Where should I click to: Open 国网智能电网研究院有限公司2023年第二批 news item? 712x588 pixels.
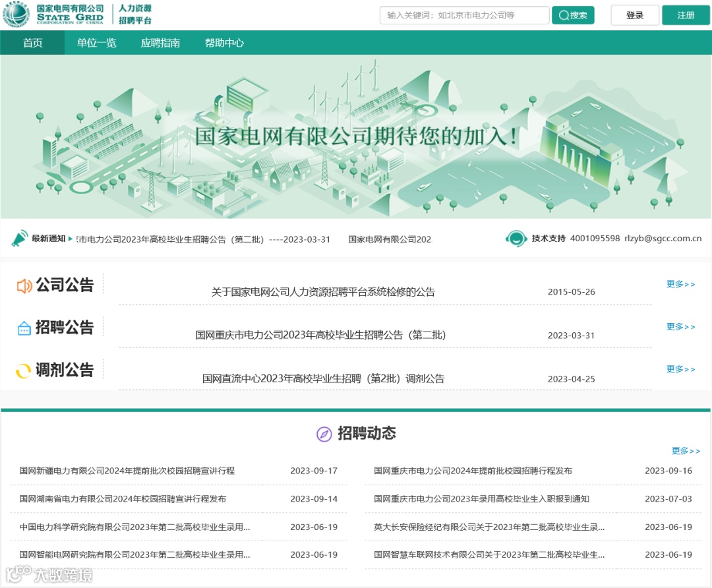click(134, 555)
